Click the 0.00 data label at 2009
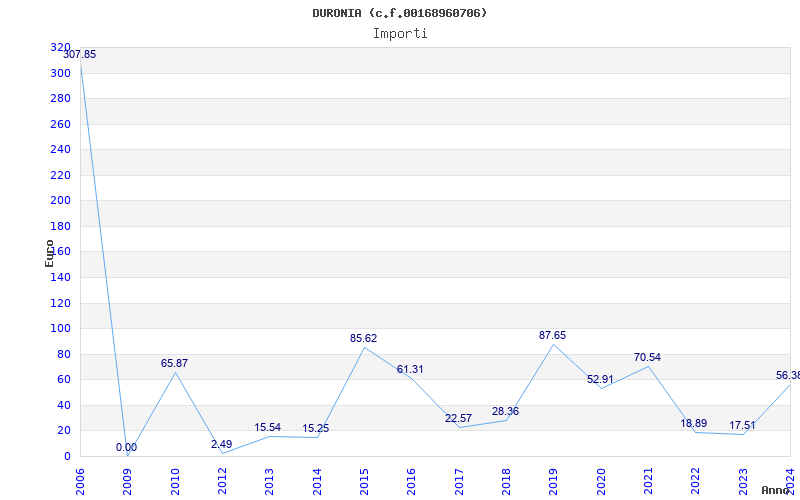This screenshot has width=800, height=500. tap(126, 447)
